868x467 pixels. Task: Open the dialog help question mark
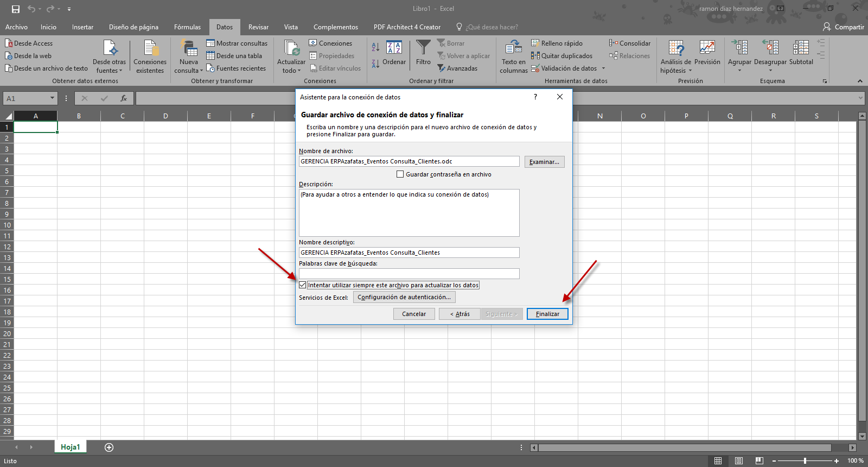pos(535,97)
